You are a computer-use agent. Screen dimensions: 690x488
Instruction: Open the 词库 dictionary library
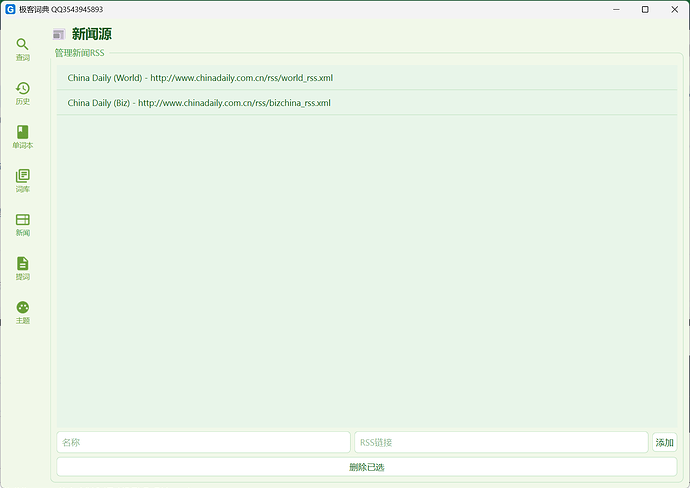(x=23, y=180)
